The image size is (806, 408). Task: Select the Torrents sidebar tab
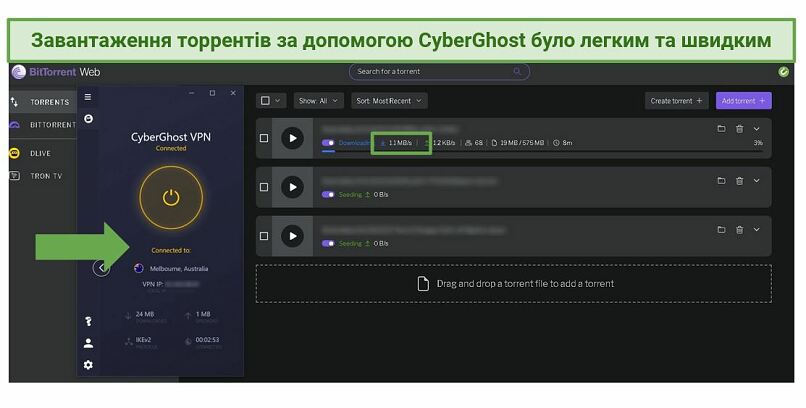[x=43, y=102]
